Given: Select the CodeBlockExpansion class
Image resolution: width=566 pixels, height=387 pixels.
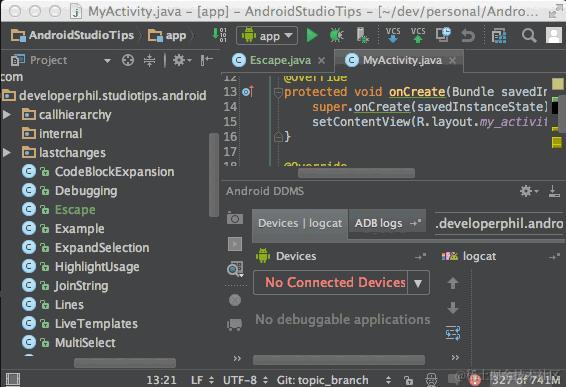Looking at the screenshot, I should pos(114,172).
